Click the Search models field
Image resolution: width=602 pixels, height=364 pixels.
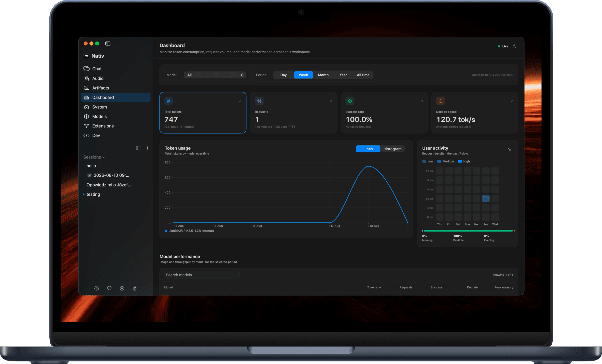[x=202, y=275]
